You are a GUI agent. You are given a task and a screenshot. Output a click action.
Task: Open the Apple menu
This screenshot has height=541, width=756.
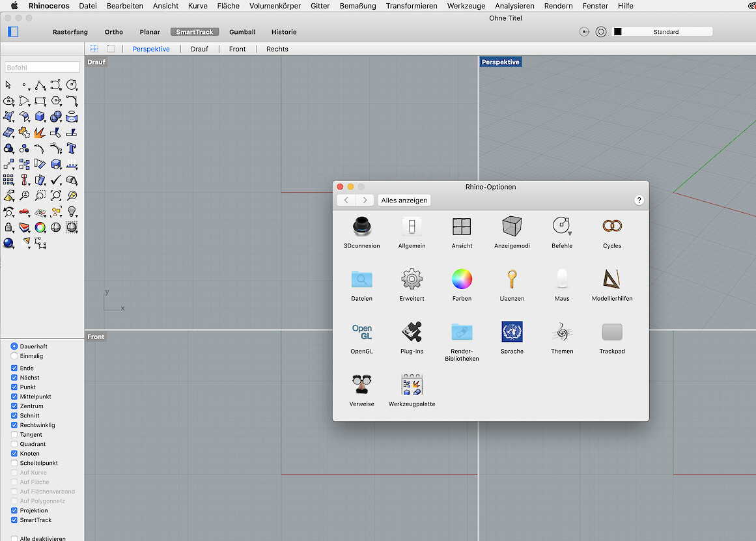14,6
